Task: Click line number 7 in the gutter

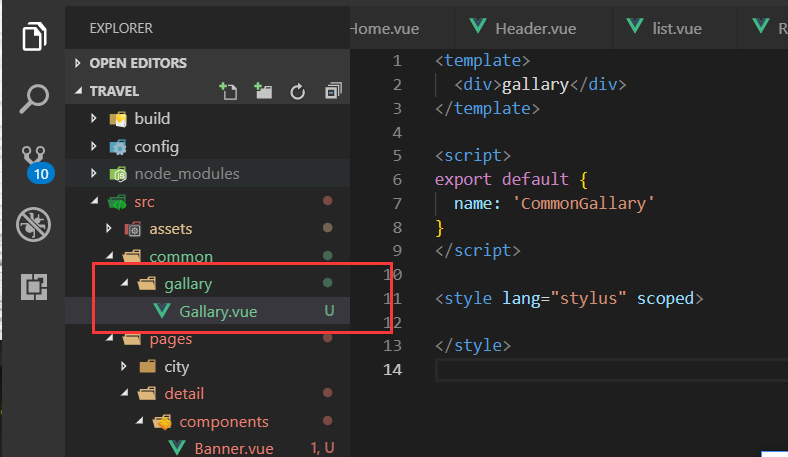Action: 397,203
